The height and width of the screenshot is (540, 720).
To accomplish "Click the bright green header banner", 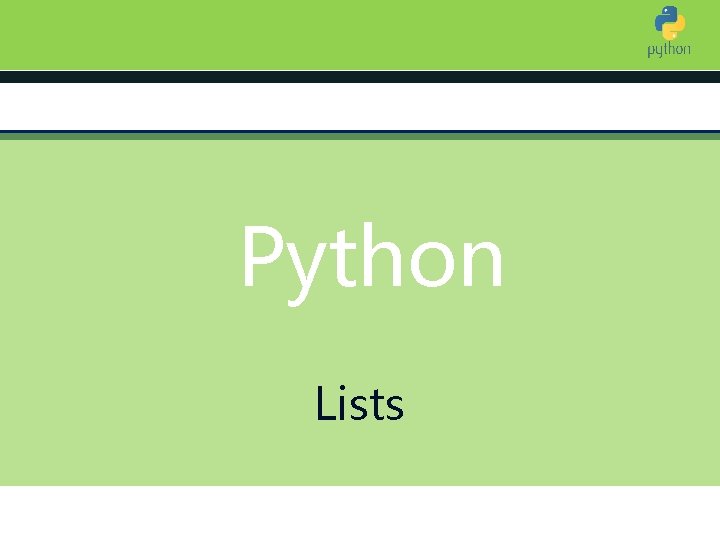I will click(360, 35).
